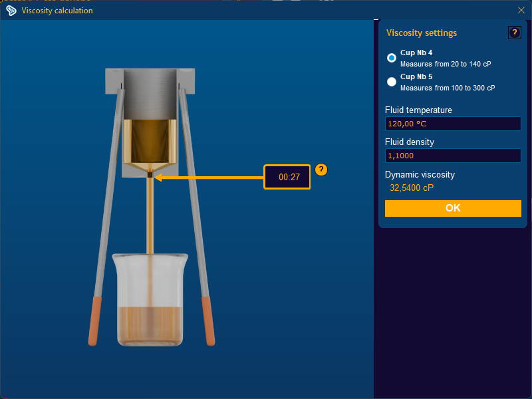The height and width of the screenshot is (399, 532).
Task: Click the app logo in title bar
Action: [11, 11]
